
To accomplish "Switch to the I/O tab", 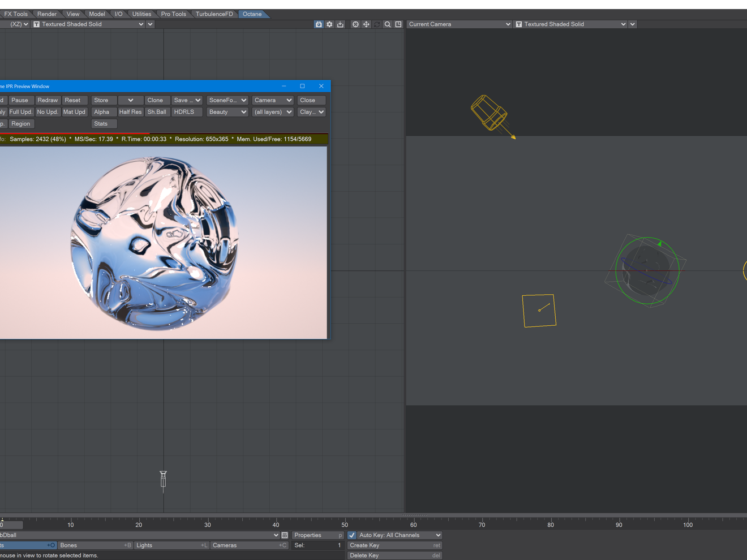I will pyautogui.click(x=118, y=14).
